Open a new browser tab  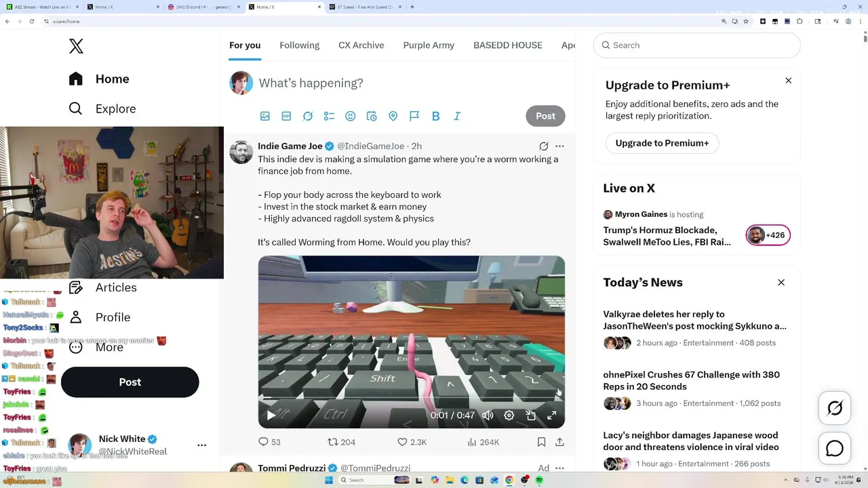(x=412, y=7)
